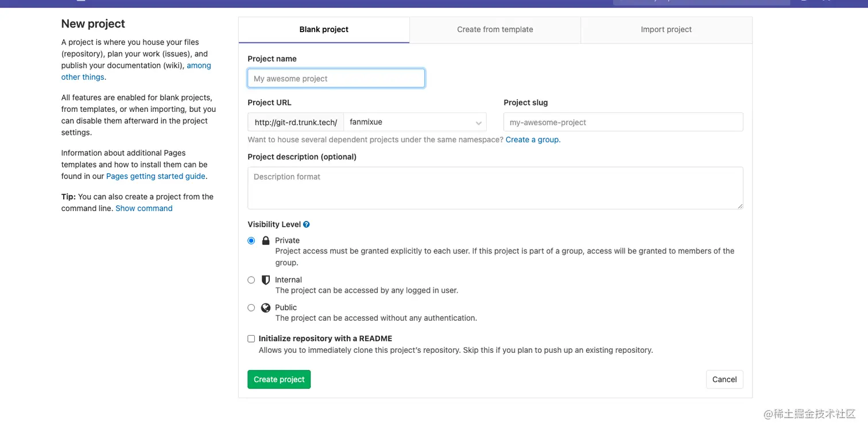Click the Show command link

(144, 208)
